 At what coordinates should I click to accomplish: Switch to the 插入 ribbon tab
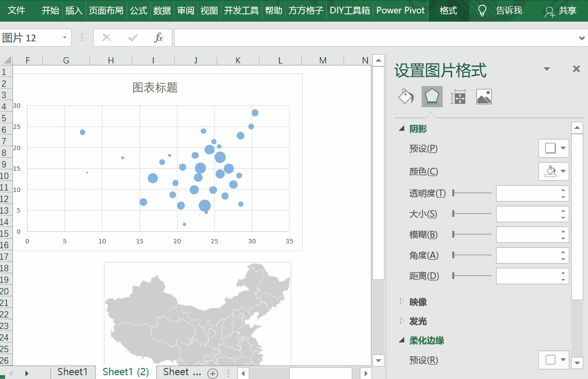pos(74,11)
